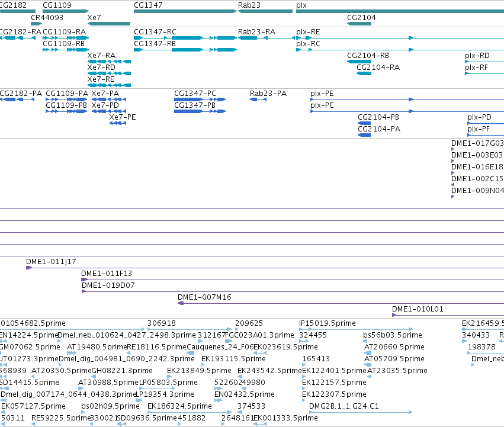Screen dimensions: 504x427
Task: Click protein CG2104-PA
Action: 364,135
